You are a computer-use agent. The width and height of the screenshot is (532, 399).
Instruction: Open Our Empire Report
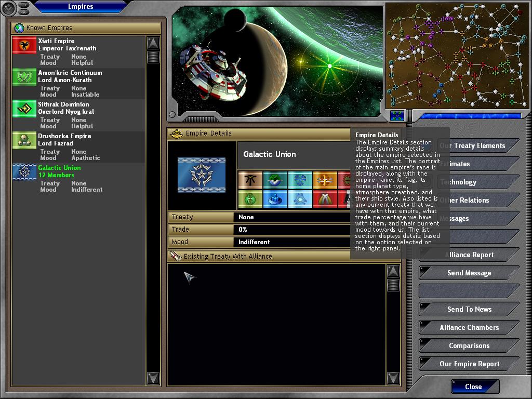tap(469, 364)
